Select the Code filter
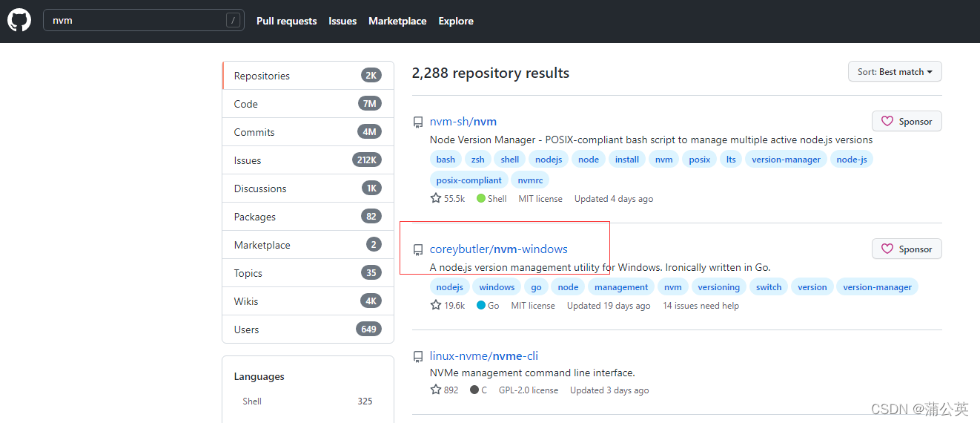This screenshot has width=980, height=423. [x=308, y=104]
